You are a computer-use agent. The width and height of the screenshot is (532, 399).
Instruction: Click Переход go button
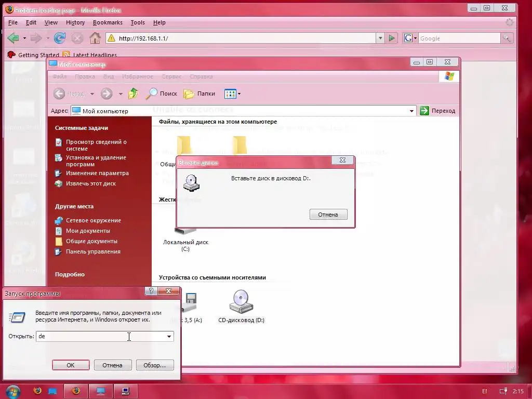point(437,111)
